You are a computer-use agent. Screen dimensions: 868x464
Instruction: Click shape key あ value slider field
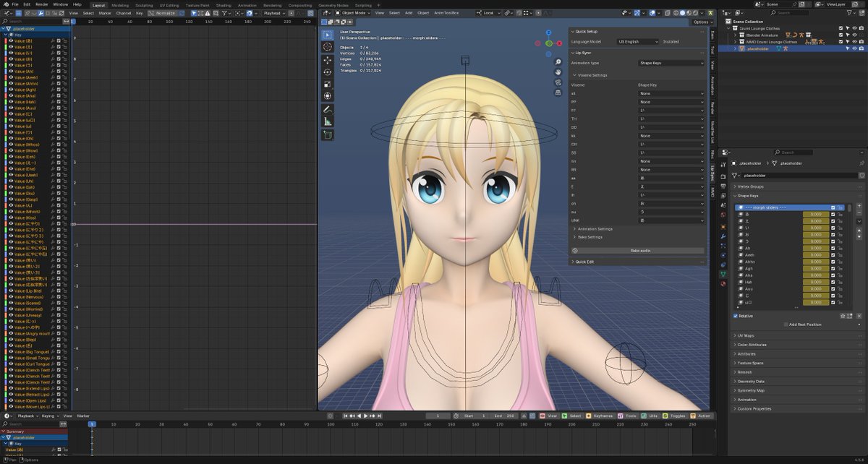click(816, 215)
